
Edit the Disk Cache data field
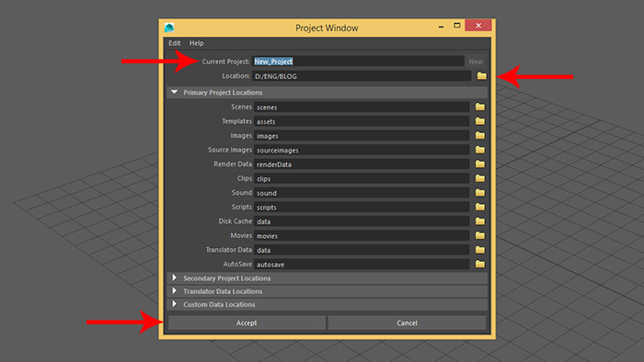click(362, 221)
